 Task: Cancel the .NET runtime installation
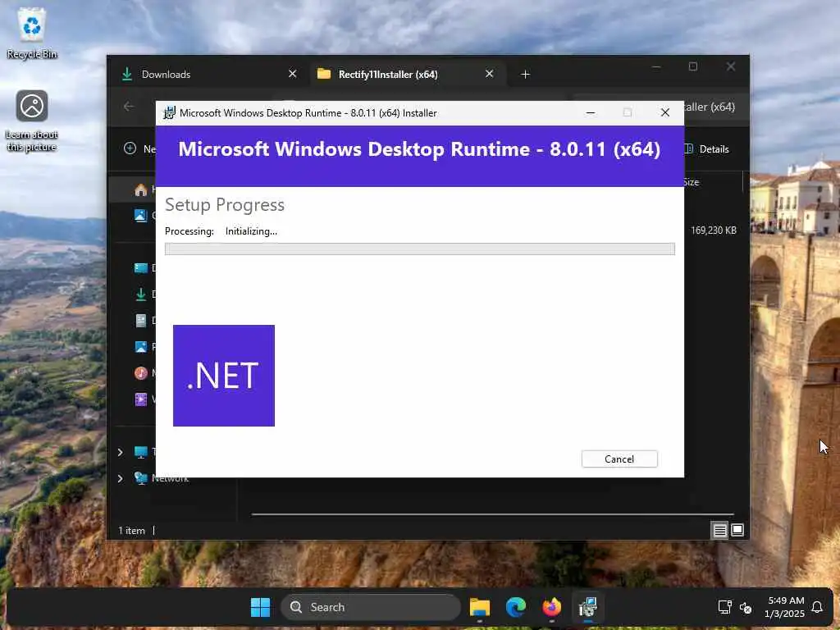[x=619, y=459]
